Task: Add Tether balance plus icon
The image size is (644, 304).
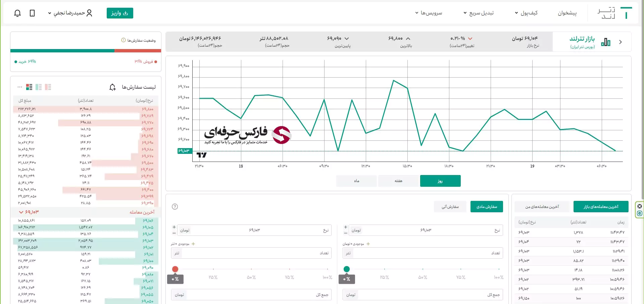Action: 193,244
